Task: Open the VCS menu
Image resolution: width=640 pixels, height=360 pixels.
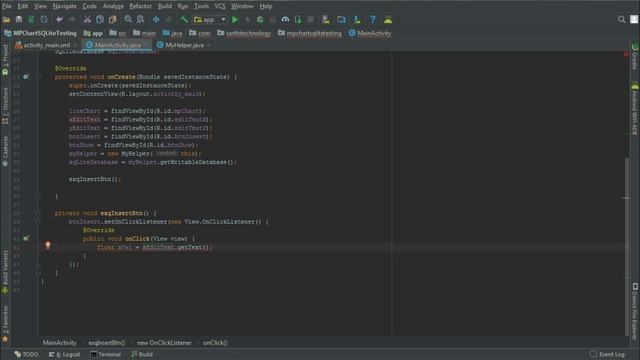Action: 220,6
